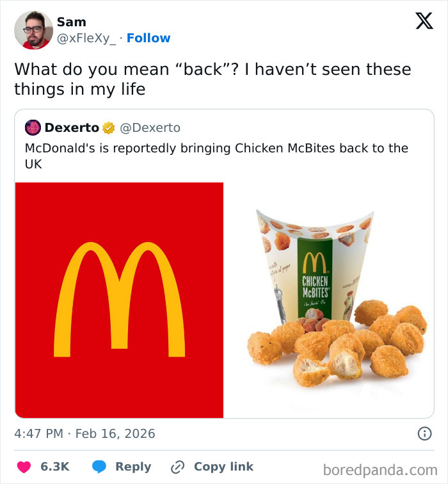
Task: Follow the @xFleXy_ account
Action: point(148,38)
